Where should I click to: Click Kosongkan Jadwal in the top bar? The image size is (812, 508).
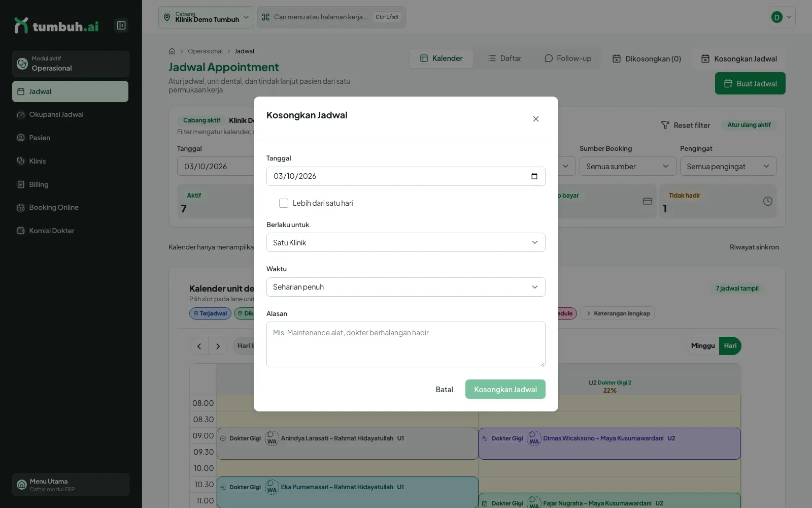[x=739, y=59]
